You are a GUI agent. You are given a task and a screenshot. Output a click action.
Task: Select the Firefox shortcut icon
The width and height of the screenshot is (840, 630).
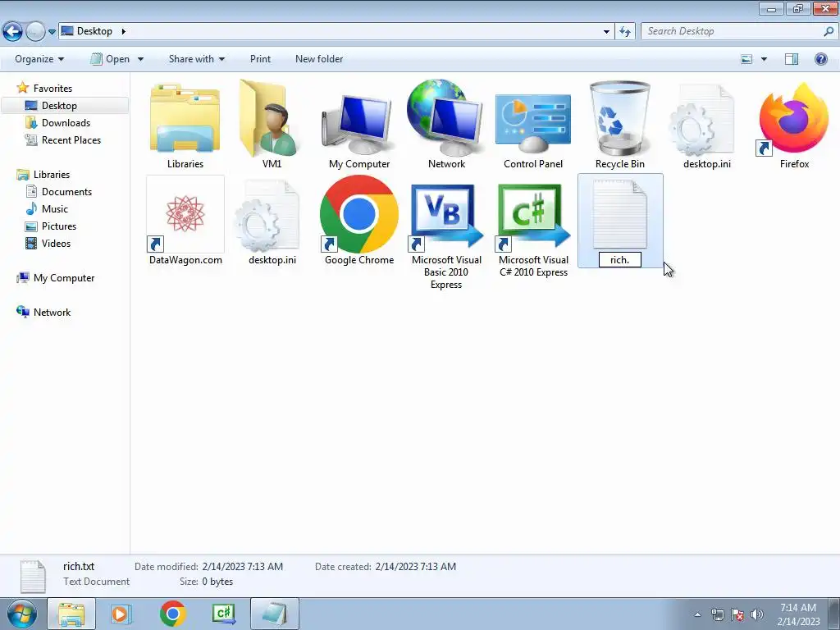point(793,119)
